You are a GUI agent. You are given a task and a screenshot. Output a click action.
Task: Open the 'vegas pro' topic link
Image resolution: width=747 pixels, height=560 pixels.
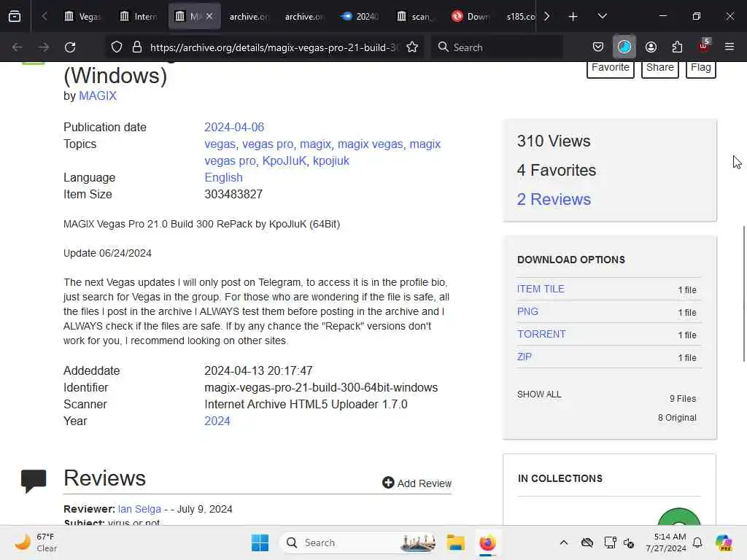click(x=268, y=144)
